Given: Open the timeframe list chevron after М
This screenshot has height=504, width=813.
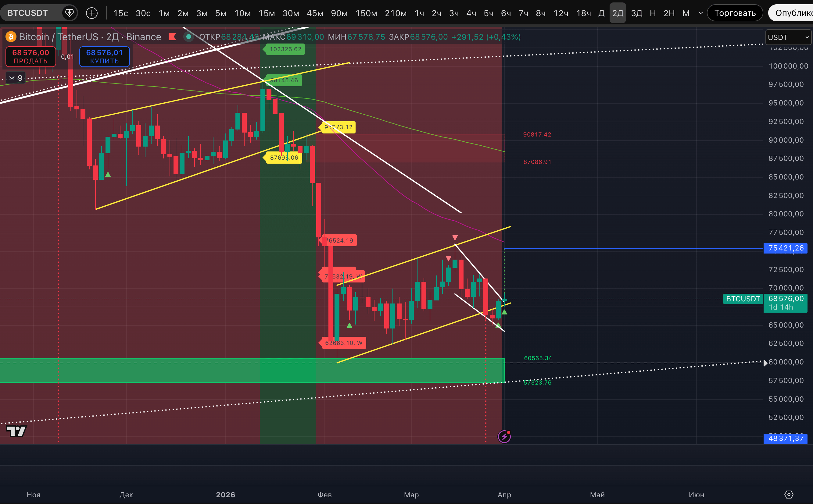Looking at the screenshot, I should tap(700, 13).
